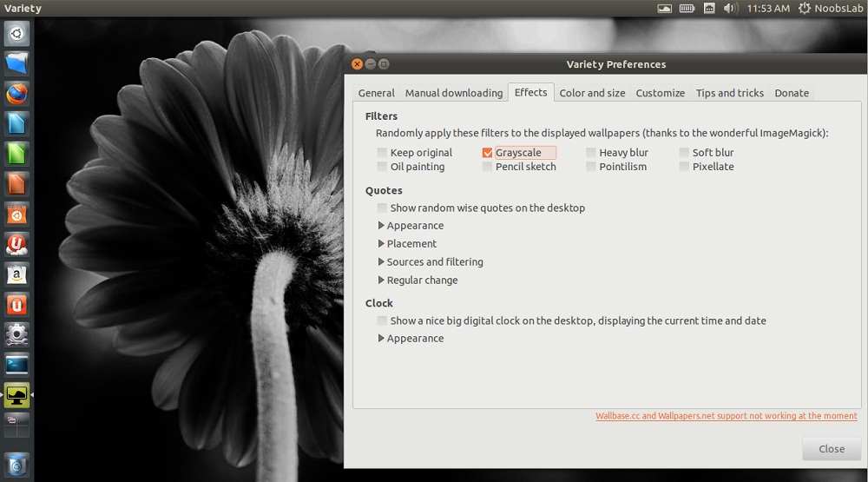The height and width of the screenshot is (482, 868).
Task: Open the sound volume menu
Action: [730, 9]
